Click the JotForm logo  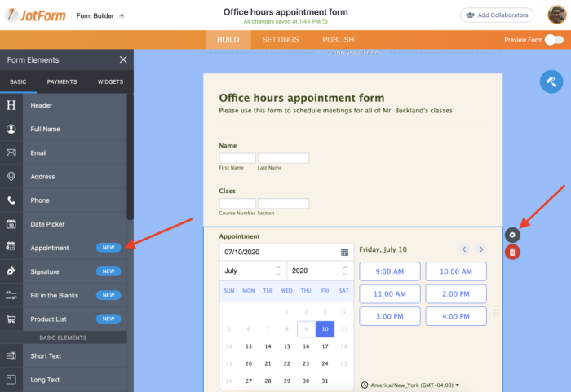pos(35,15)
